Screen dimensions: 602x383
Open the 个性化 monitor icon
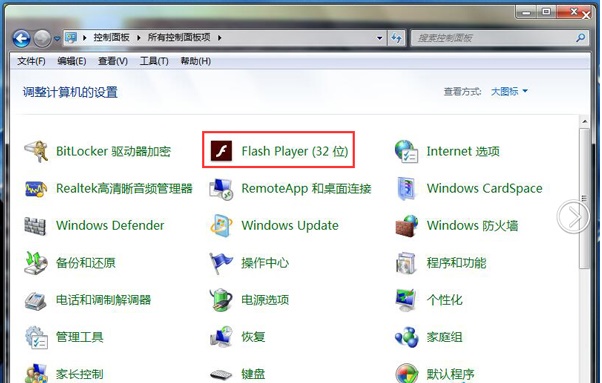(x=406, y=300)
